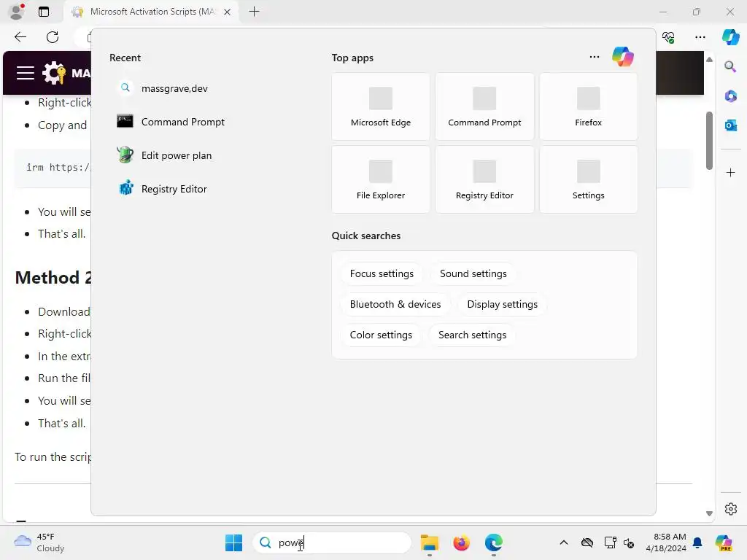747x560 pixels.
Task: Click the OneDrive tray icon
Action: tap(587, 542)
